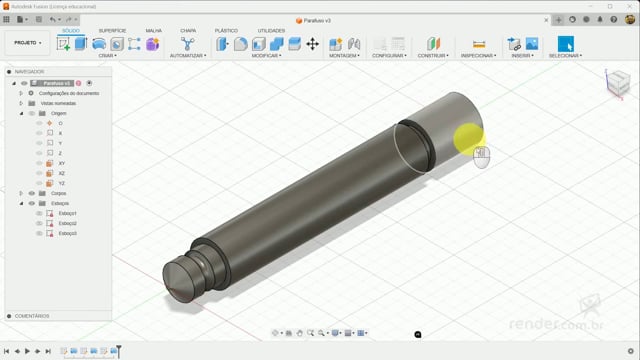Screen dimensions: 640x360
Task: Jump to timeline end
Action: [48, 351]
